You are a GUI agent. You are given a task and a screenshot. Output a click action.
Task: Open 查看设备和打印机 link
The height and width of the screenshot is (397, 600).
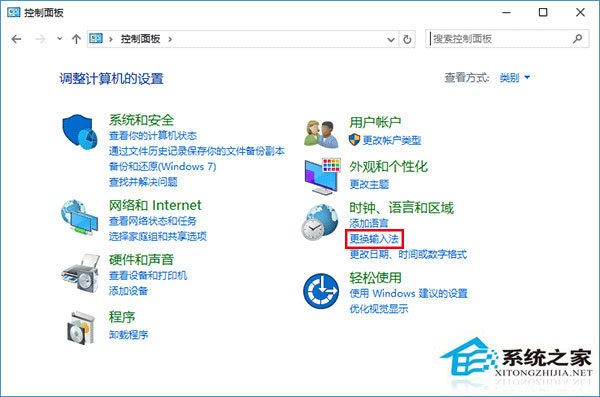coord(148,275)
